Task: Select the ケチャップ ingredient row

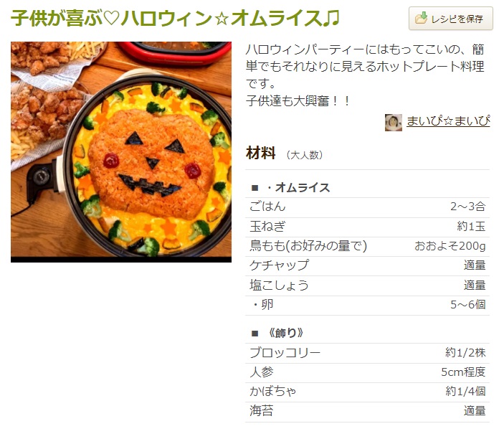Action: tap(367, 266)
